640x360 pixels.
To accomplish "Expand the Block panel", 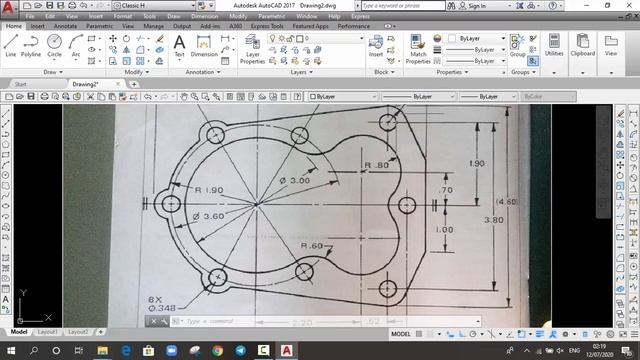I will (x=384, y=72).
